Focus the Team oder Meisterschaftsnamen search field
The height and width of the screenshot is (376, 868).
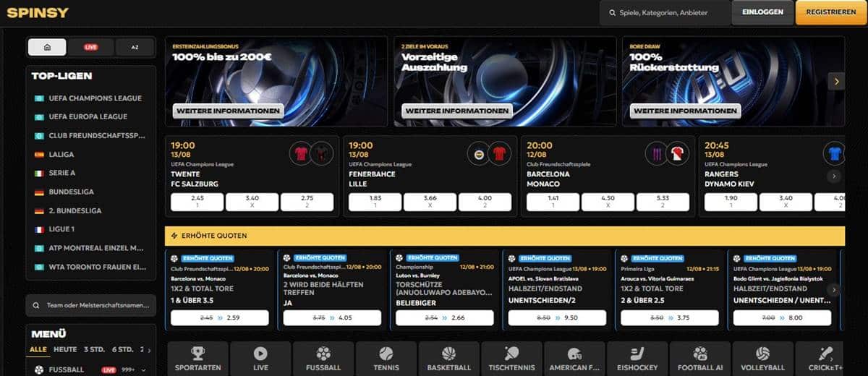(x=90, y=305)
